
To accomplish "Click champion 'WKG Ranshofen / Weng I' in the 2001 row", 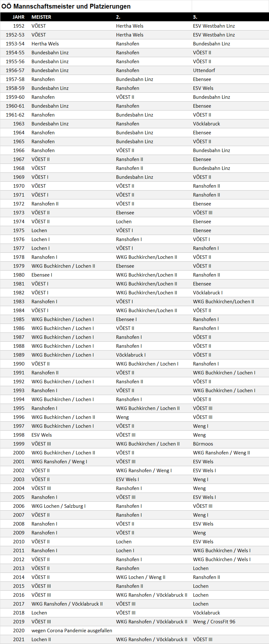I will tap(59, 462).
